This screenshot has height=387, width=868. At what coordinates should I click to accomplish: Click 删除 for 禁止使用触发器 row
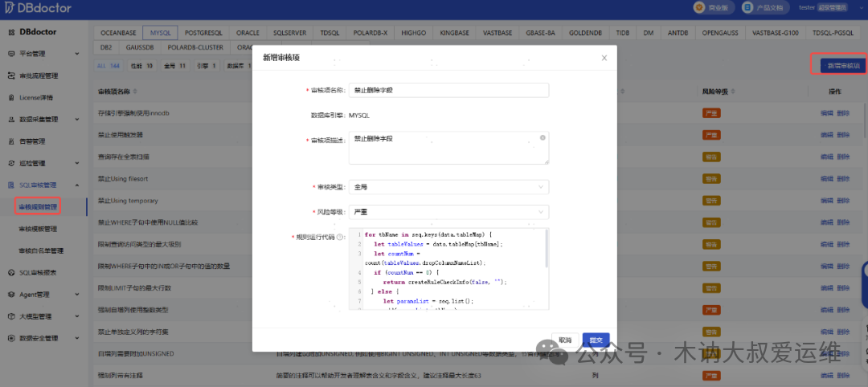843,135
